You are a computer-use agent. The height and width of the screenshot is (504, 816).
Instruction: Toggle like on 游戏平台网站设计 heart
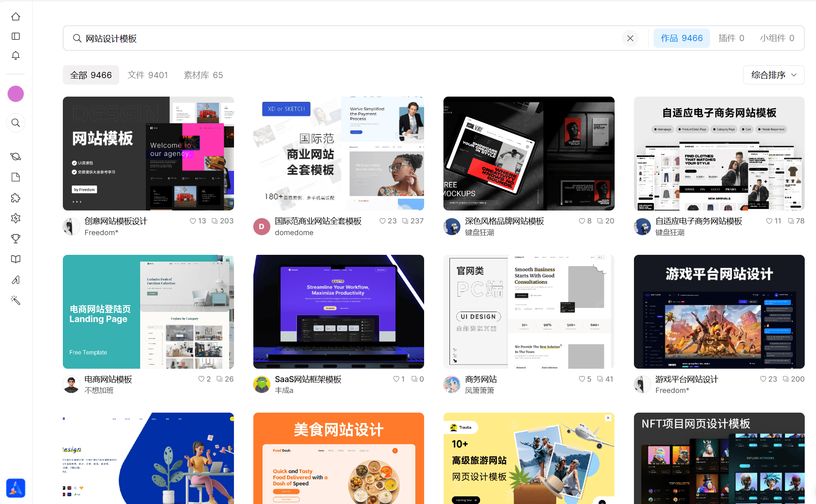point(763,379)
